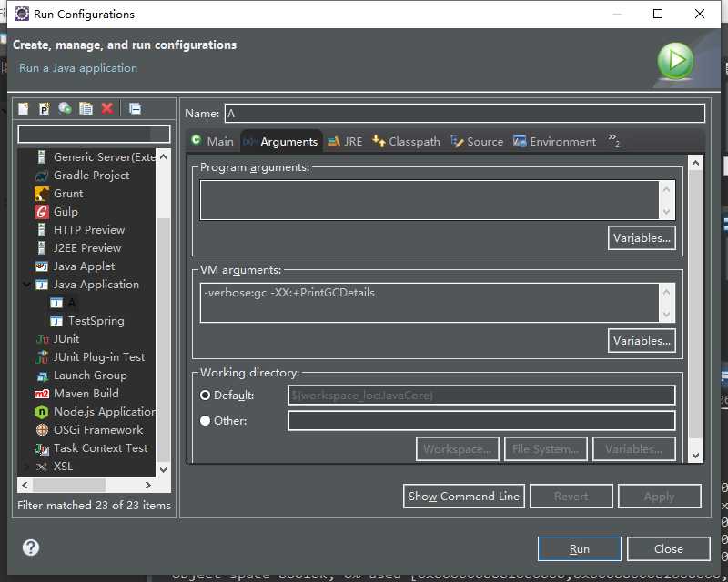Click the Gradle Project elephant icon
The image size is (728, 582).
42,176
